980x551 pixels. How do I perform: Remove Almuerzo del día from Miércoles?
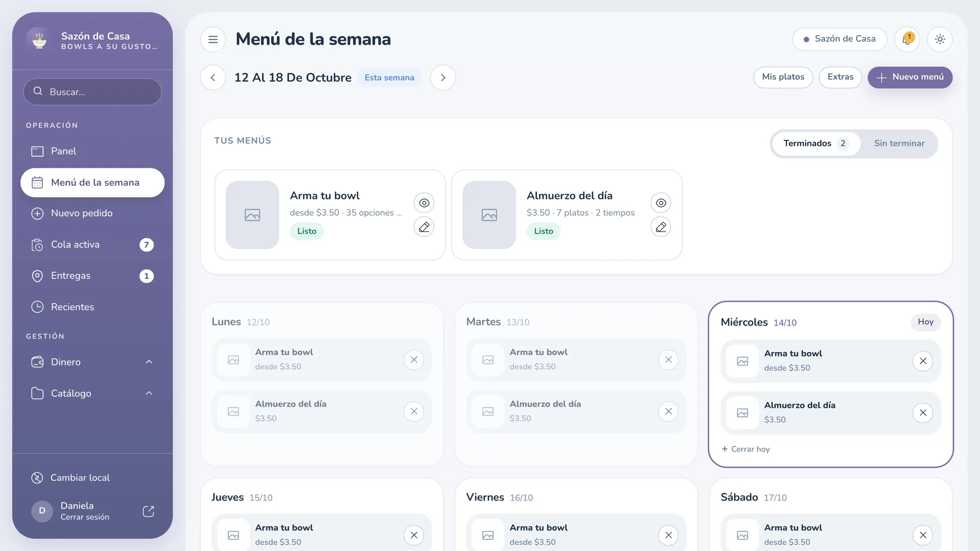[x=923, y=413]
